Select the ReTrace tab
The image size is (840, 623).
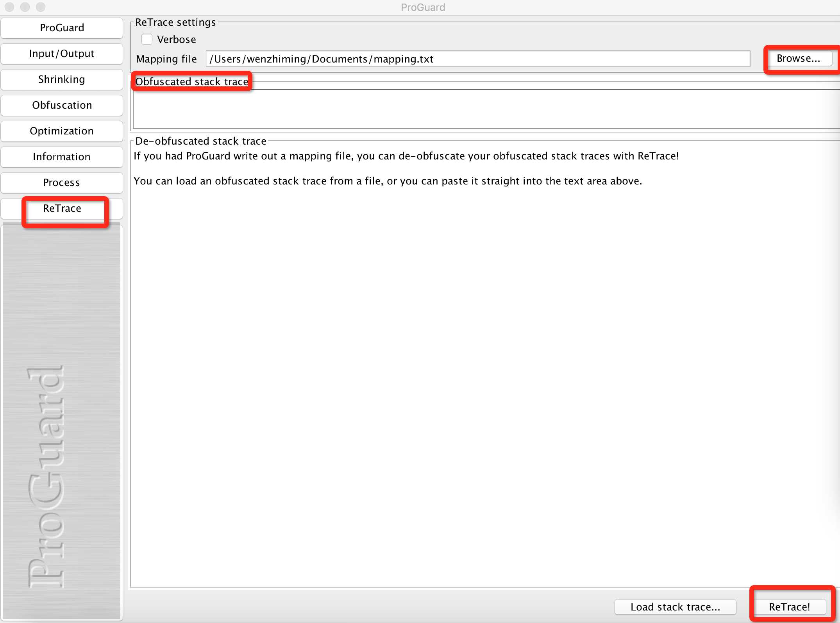click(62, 208)
